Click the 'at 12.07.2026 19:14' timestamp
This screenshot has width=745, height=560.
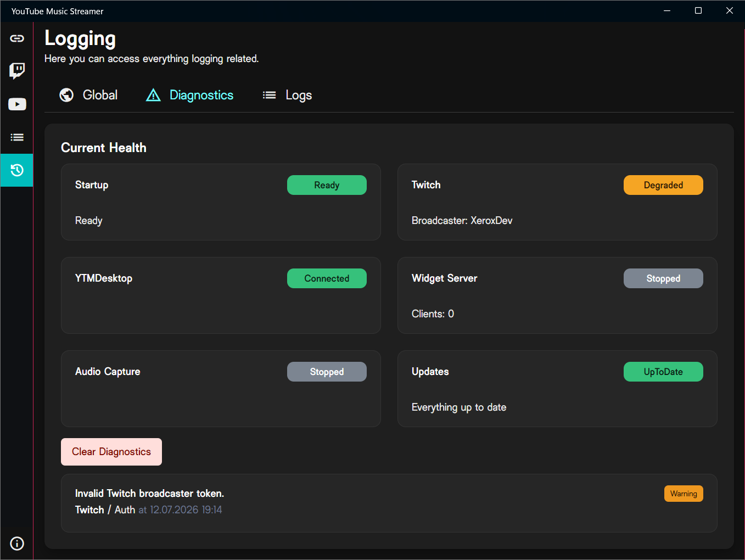(x=180, y=509)
